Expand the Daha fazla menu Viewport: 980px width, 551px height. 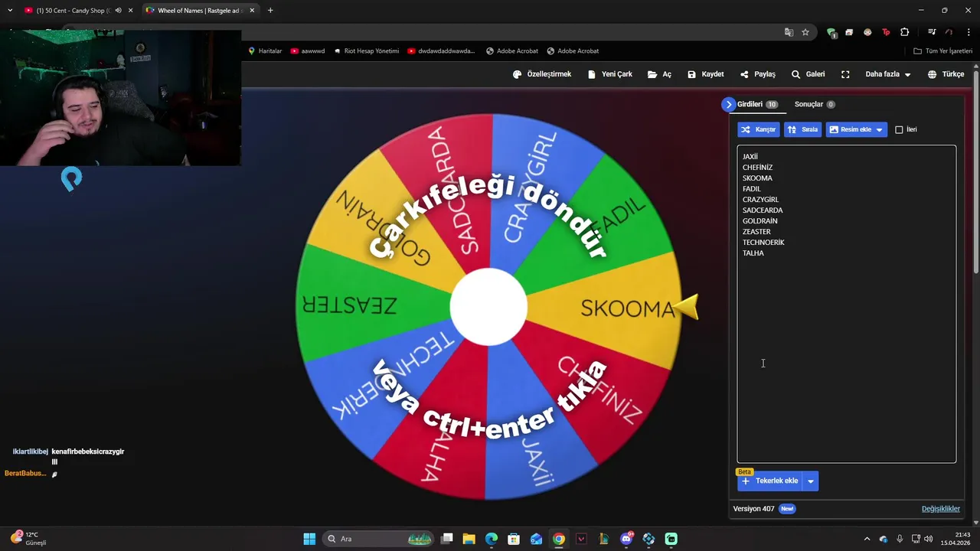click(888, 74)
